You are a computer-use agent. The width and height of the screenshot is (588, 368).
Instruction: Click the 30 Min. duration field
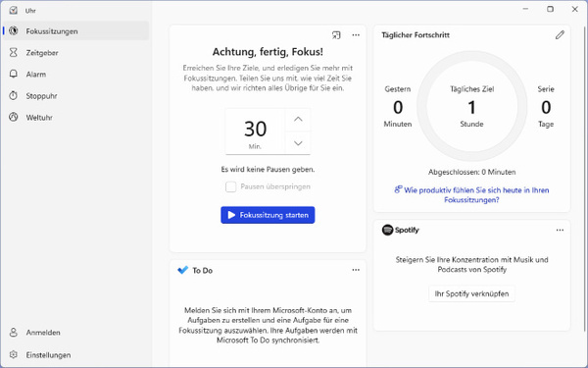pyautogui.click(x=255, y=131)
